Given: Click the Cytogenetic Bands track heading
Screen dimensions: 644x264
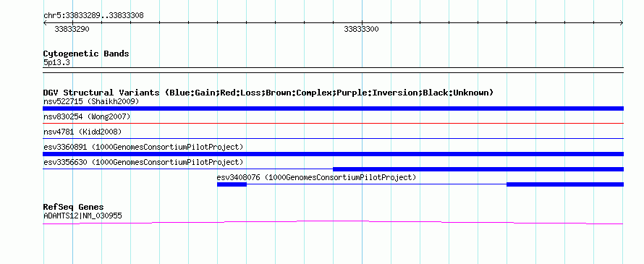Looking at the screenshot, I should (86, 54).
